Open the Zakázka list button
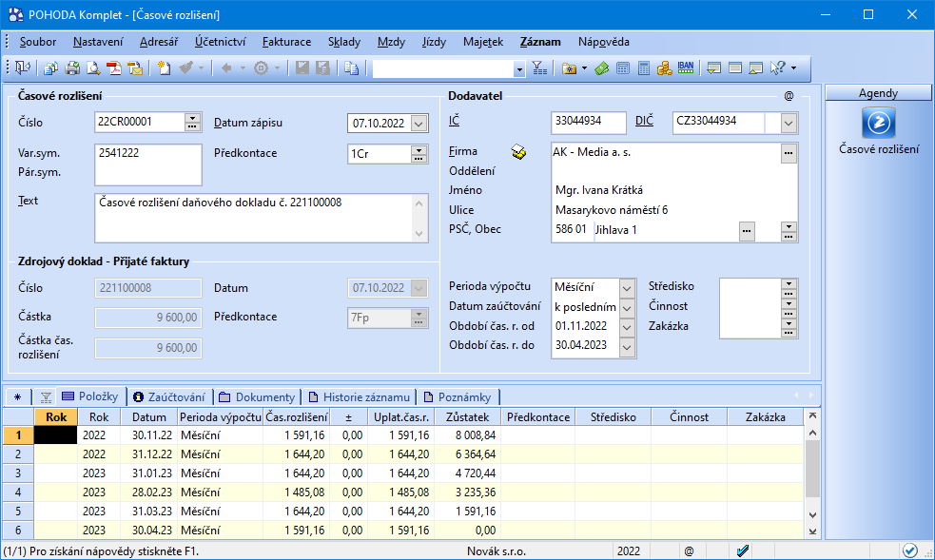 click(789, 328)
